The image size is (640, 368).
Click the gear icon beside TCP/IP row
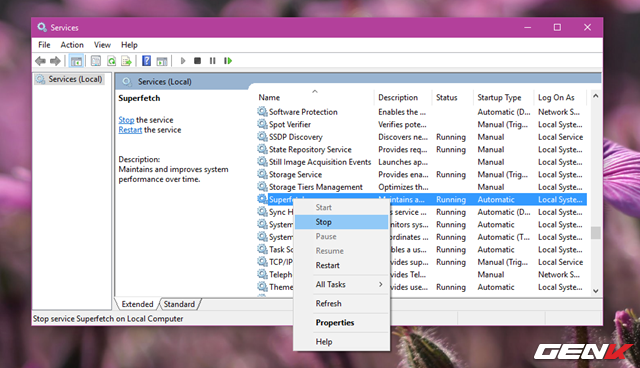pyautogui.click(x=262, y=262)
